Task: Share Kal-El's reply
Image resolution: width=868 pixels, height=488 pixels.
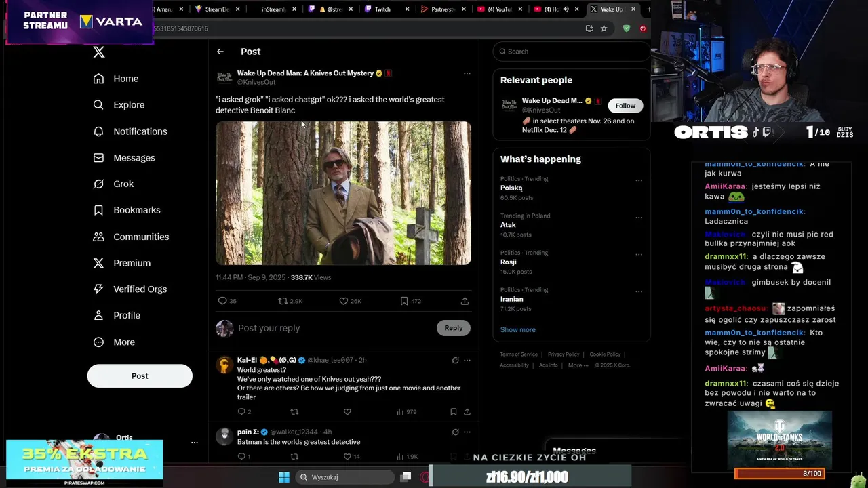Action: 467,412
